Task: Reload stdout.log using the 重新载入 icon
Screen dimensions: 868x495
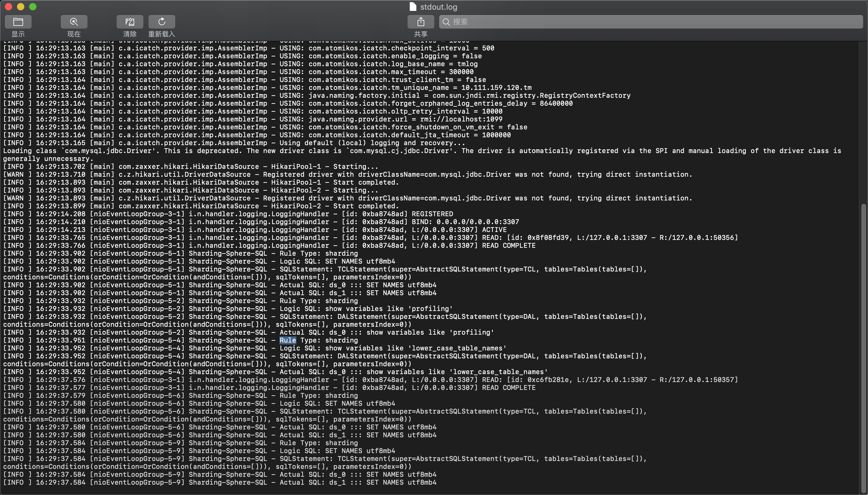Action: (162, 22)
